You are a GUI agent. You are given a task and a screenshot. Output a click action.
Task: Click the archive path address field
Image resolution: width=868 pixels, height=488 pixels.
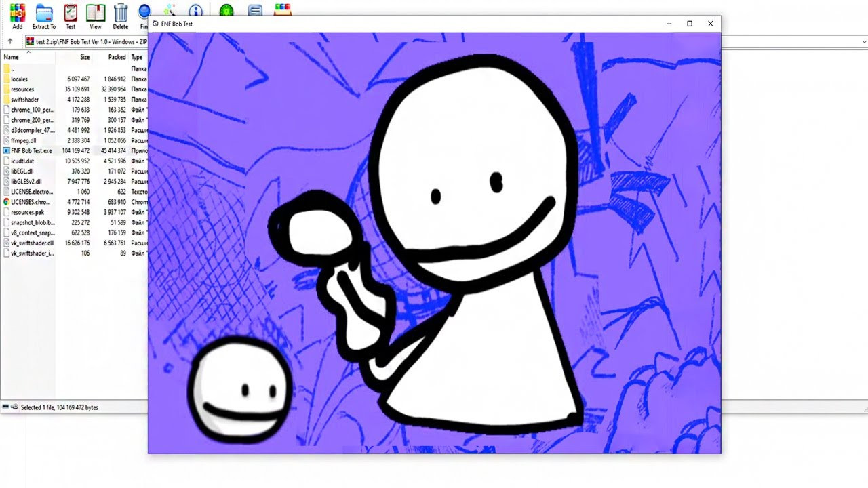pyautogui.click(x=86, y=41)
